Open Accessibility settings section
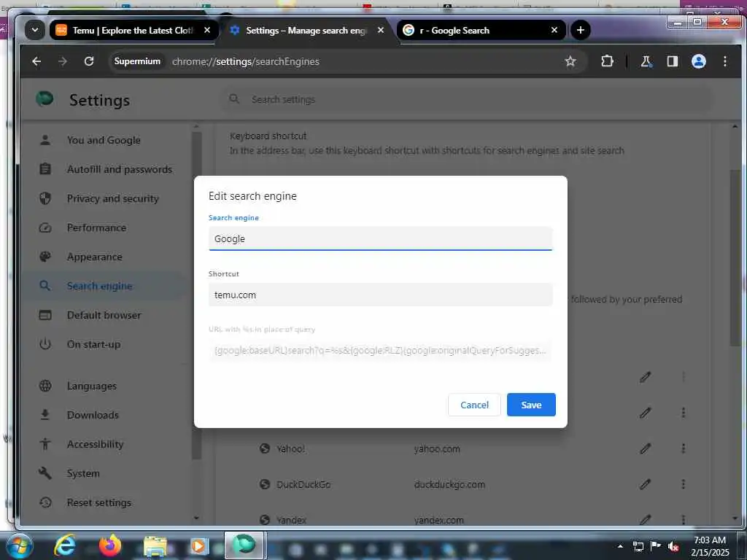Viewport: 747px width, 560px height. pos(95,444)
